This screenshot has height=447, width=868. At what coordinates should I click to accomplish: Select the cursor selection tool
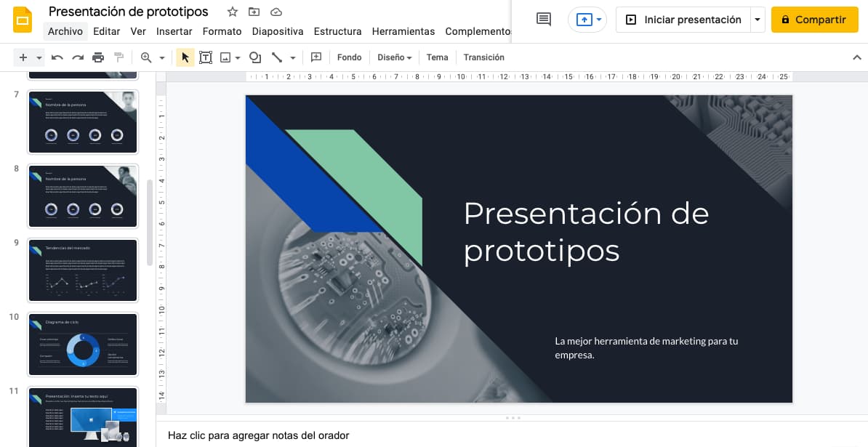click(x=185, y=57)
